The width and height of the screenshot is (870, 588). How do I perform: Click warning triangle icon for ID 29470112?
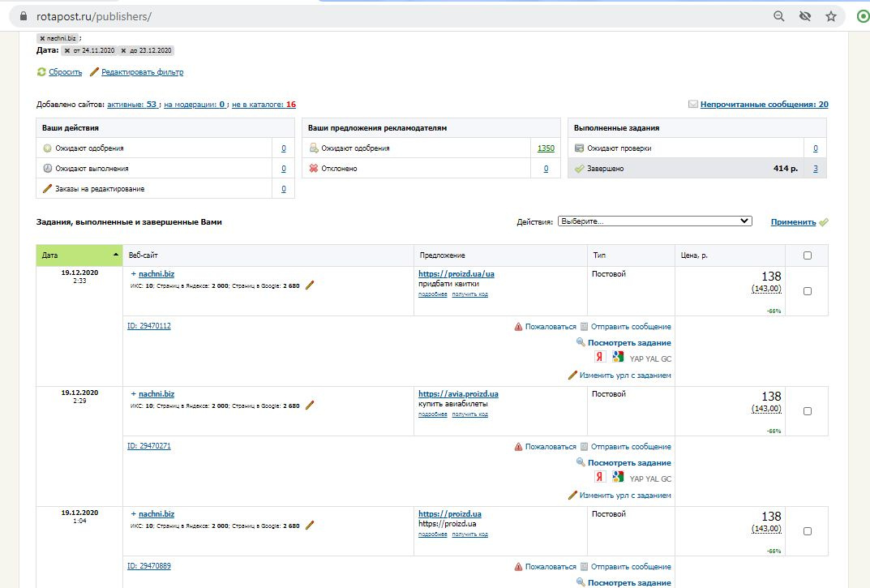click(x=518, y=327)
